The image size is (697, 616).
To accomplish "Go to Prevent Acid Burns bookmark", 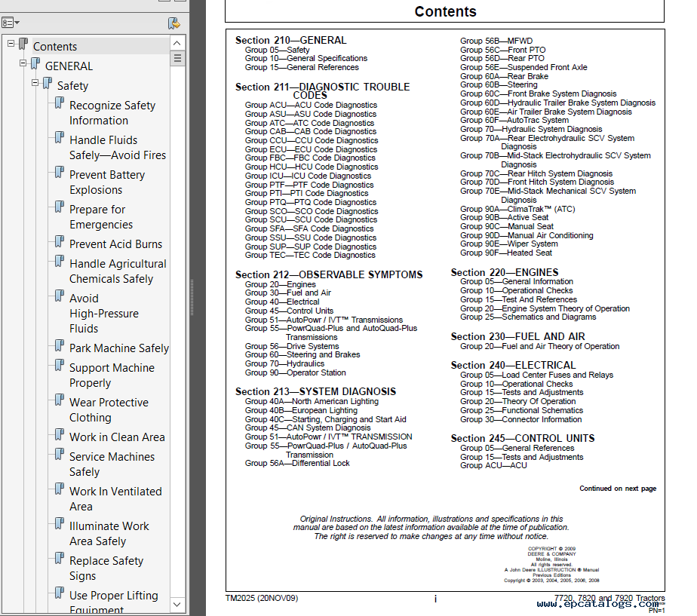I will coord(115,244).
